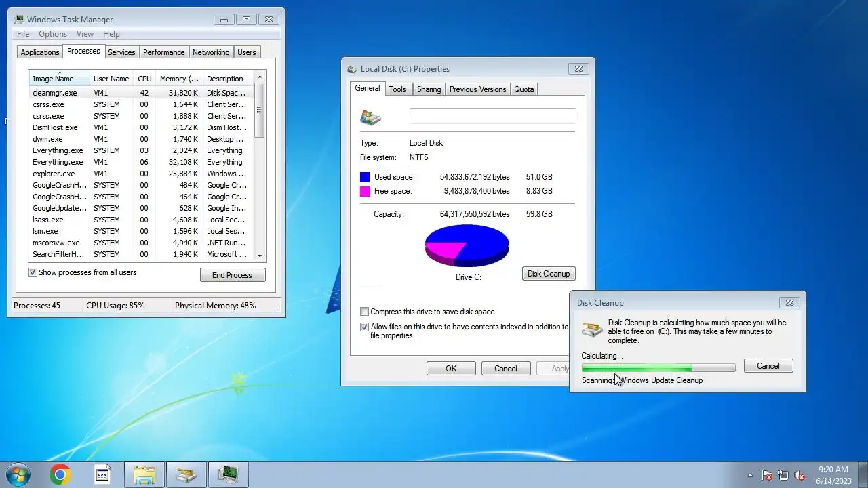Enable Compress this drive checkbox
The image size is (868, 488).
coord(364,312)
